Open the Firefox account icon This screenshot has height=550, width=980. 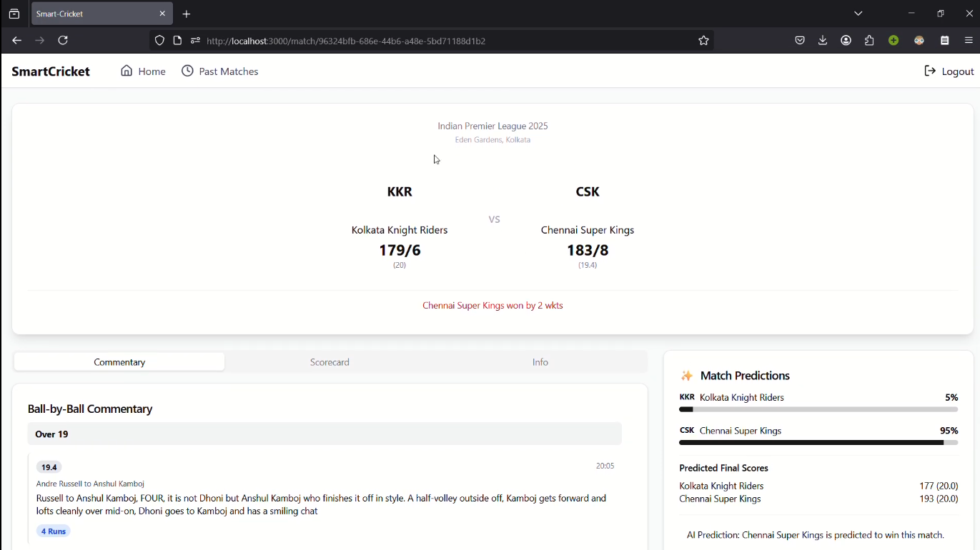point(846,41)
